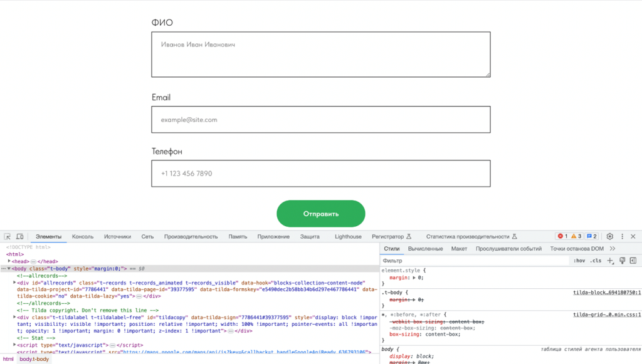Open the Производительность tab
The height and width of the screenshot is (364, 642).
(191, 236)
